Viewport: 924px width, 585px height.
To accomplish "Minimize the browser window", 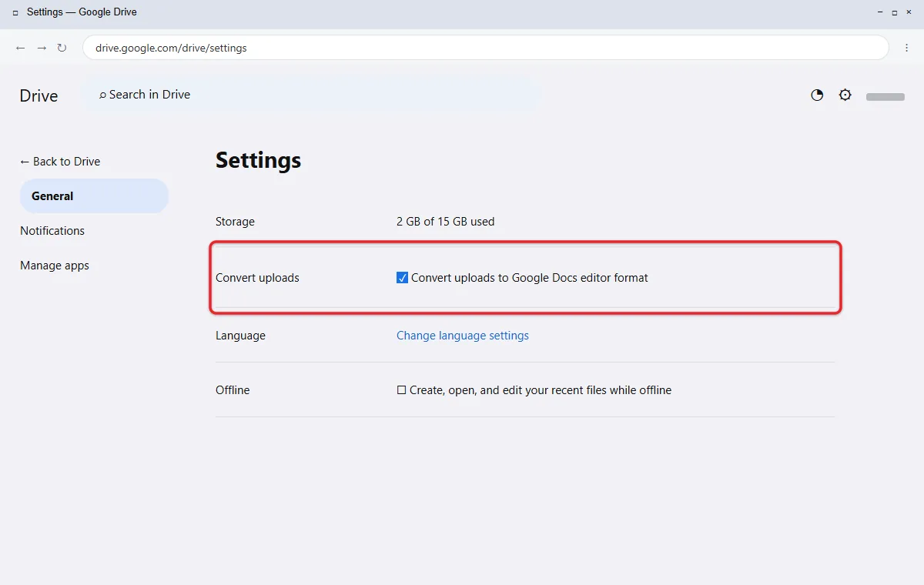I will point(881,12).
